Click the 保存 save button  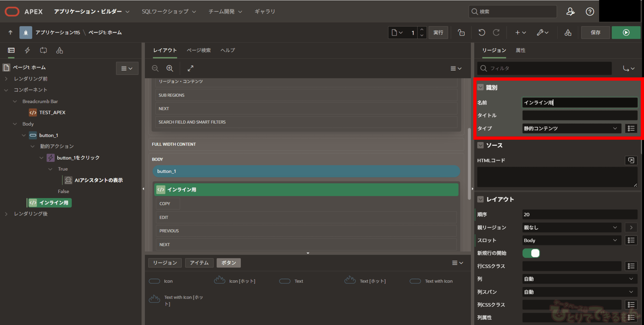pos(595,32)
